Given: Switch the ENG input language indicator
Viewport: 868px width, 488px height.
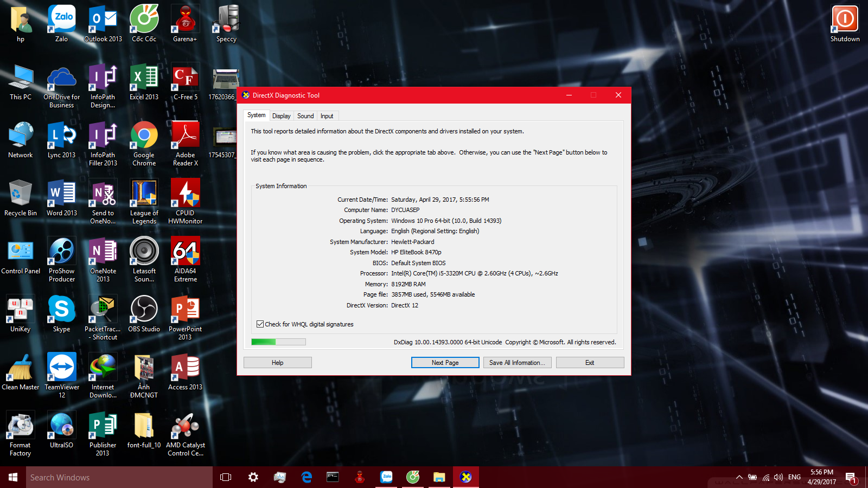Looking at the screenshot, I should (794, 477).
